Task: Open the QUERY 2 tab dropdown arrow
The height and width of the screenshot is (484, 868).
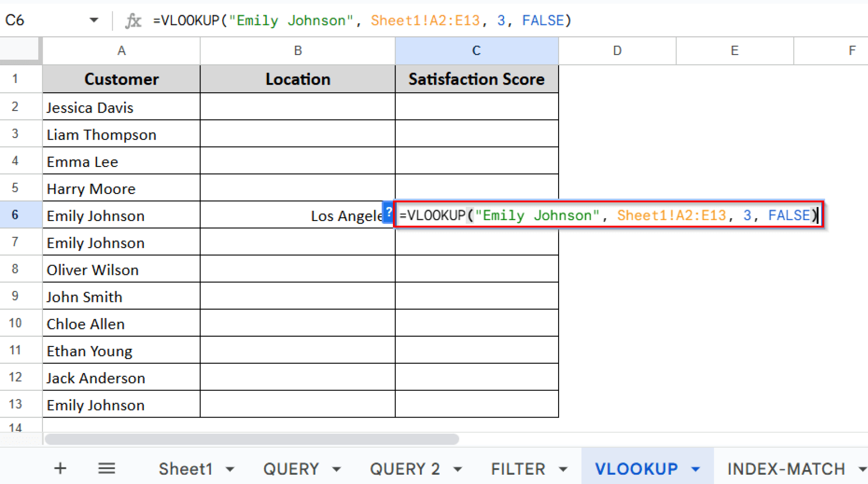Action: 458,469
